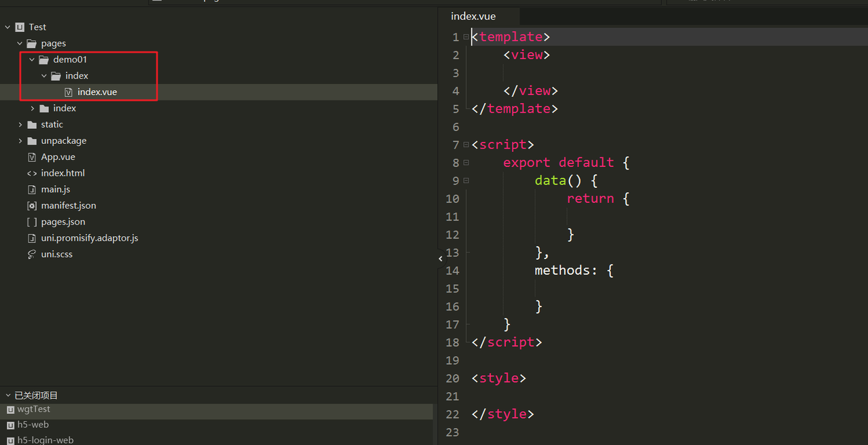
Task: Click the Test project icon
Action: (20, 27)
